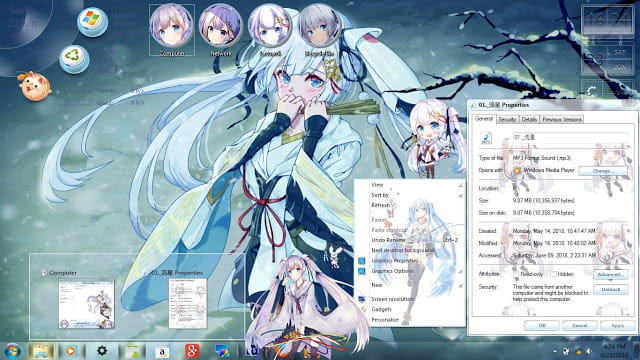Show hidden tray icons arrow
640x360 pixels.
[x=555, y=351]
